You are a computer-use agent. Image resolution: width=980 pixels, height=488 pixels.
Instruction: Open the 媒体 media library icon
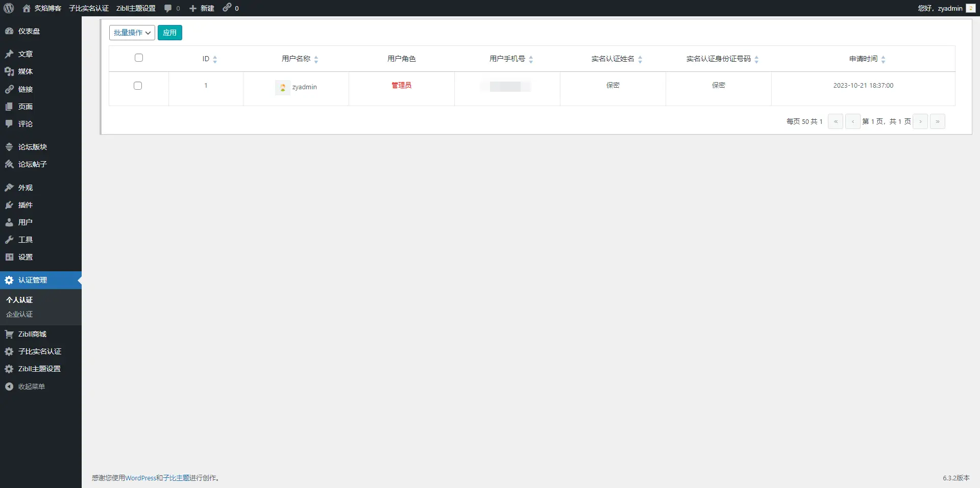(9, 71)
